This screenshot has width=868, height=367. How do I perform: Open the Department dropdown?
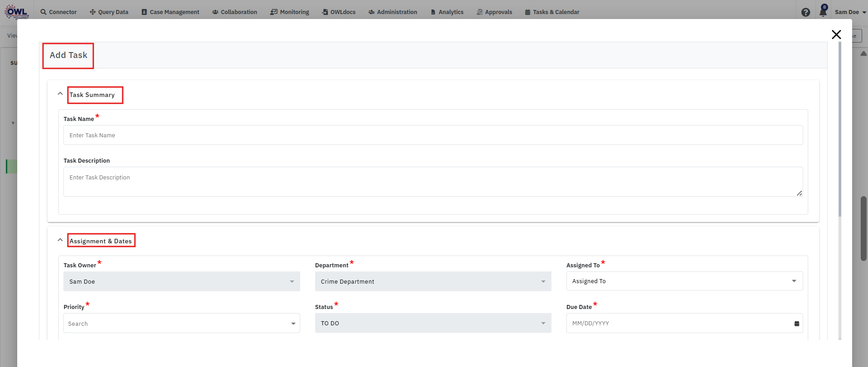click(433, 281)
